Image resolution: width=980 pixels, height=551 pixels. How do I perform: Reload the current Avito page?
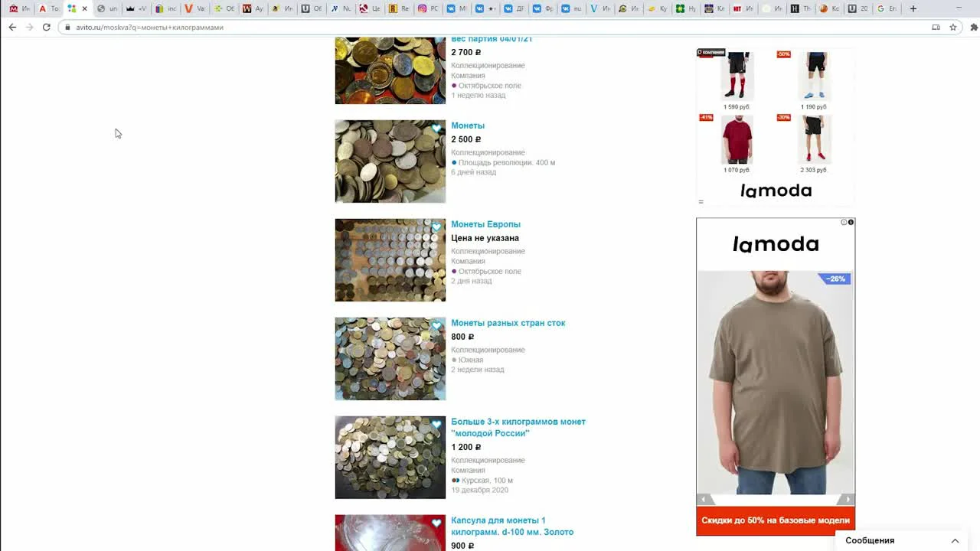pos(46,27)
